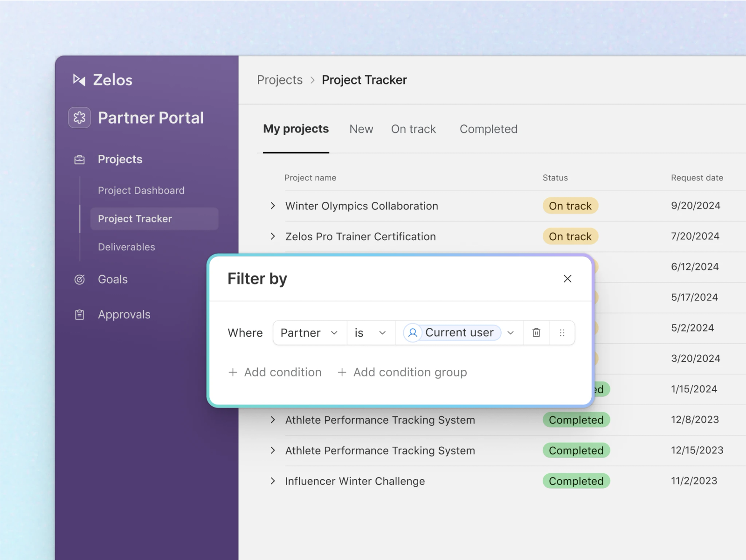Click Completed badge in the 12/8/2023 row

click(576, 420)
